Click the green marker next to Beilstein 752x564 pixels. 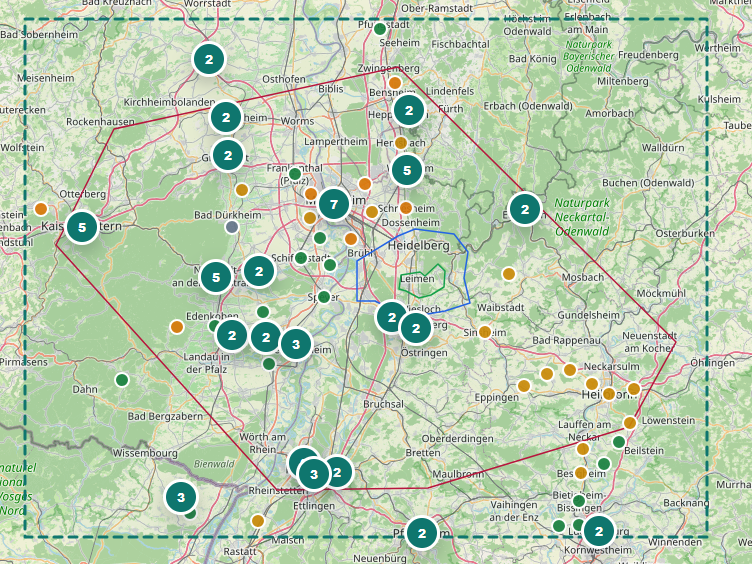619,442
